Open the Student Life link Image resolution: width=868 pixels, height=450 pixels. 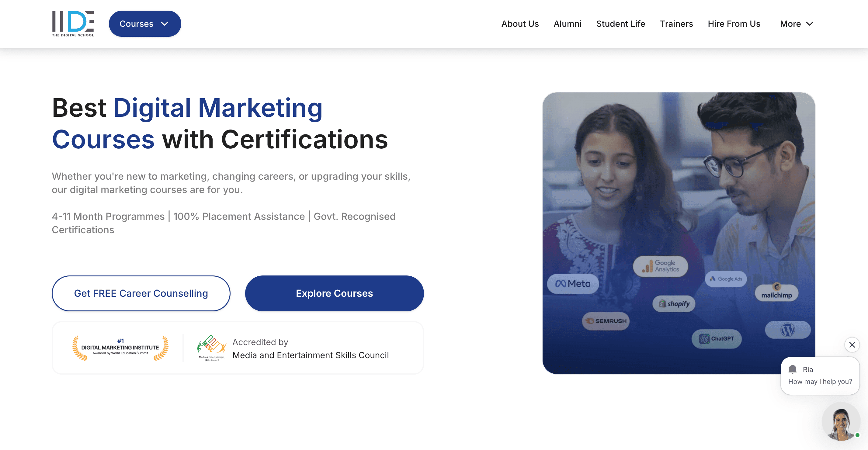click(x=620, y=24)
